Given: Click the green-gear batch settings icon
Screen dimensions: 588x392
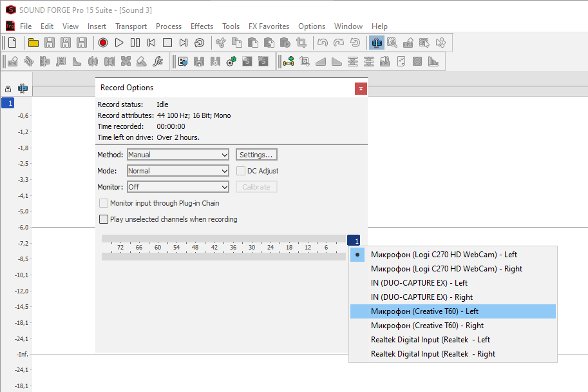Looking at the screenshot, I should coord(231,61).
